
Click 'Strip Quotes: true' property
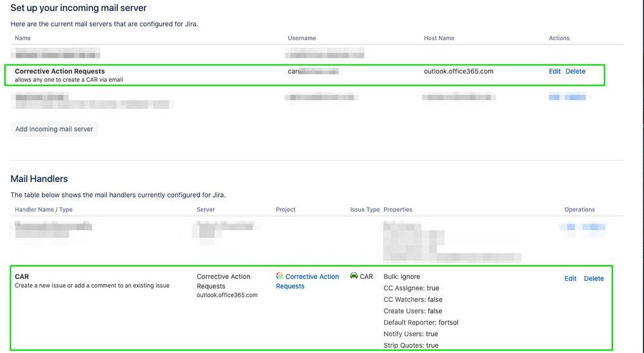tap(411, 346)
